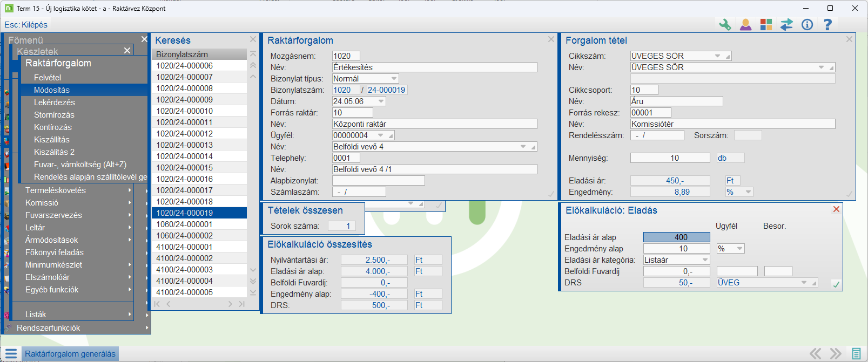This screenshot has width=868, height=362.
Task: Select row 1020/24-000006
Action: [x=199, y=65]
